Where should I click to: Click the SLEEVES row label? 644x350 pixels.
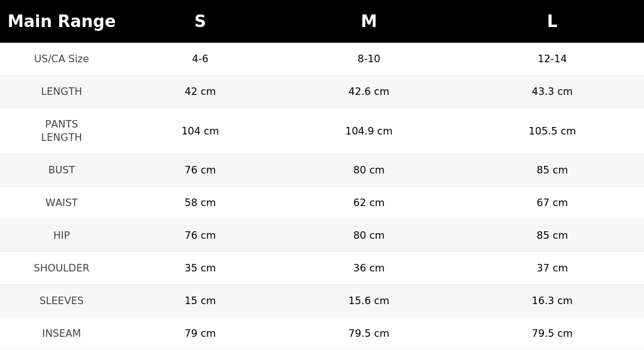[62, 301]
